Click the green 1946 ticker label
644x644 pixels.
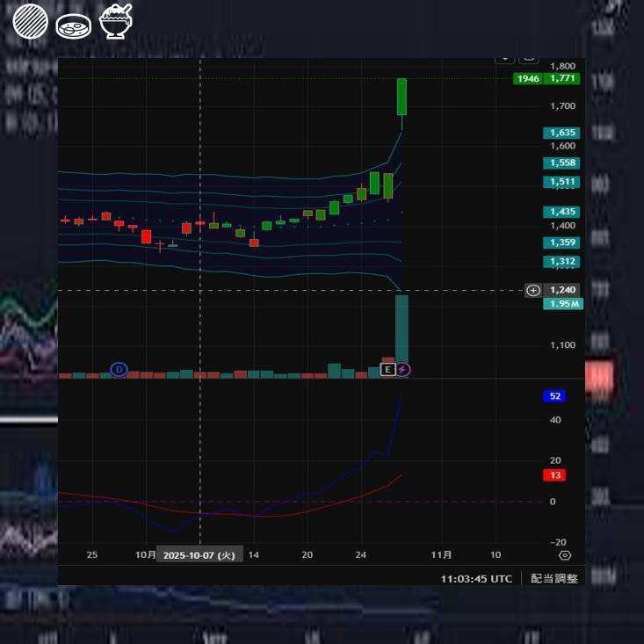click(528, 78)
